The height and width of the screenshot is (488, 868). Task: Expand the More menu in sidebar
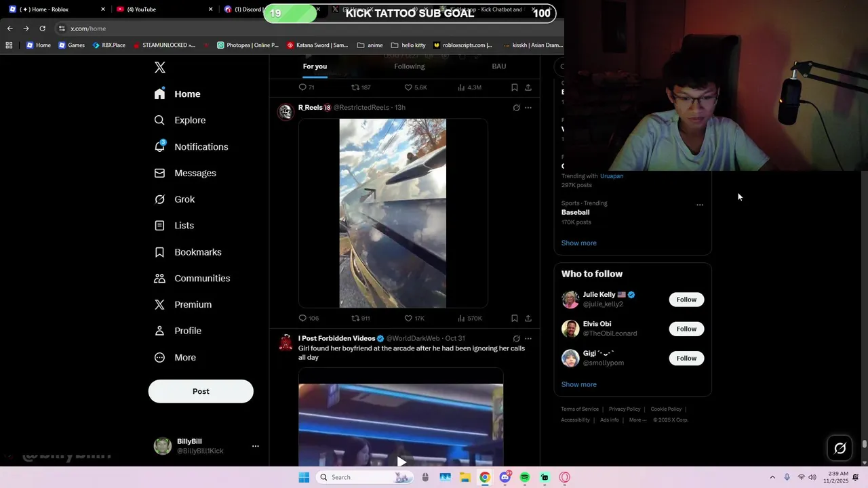click(x=175, y=357)
